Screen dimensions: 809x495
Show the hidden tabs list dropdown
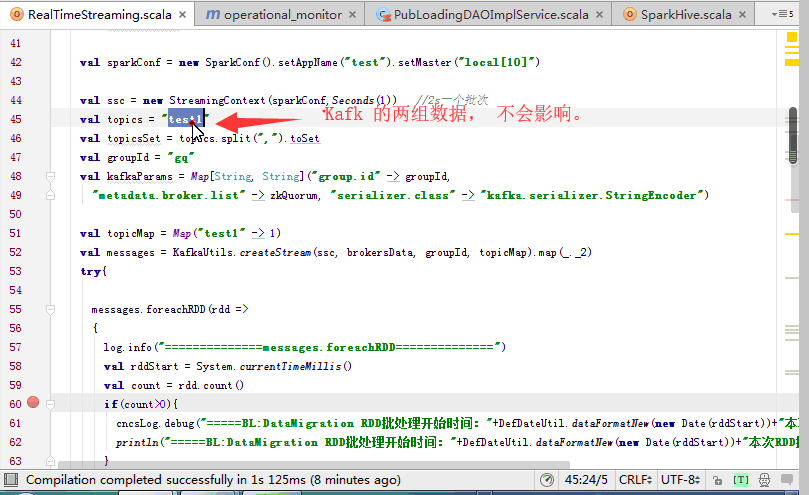[784, 14]
